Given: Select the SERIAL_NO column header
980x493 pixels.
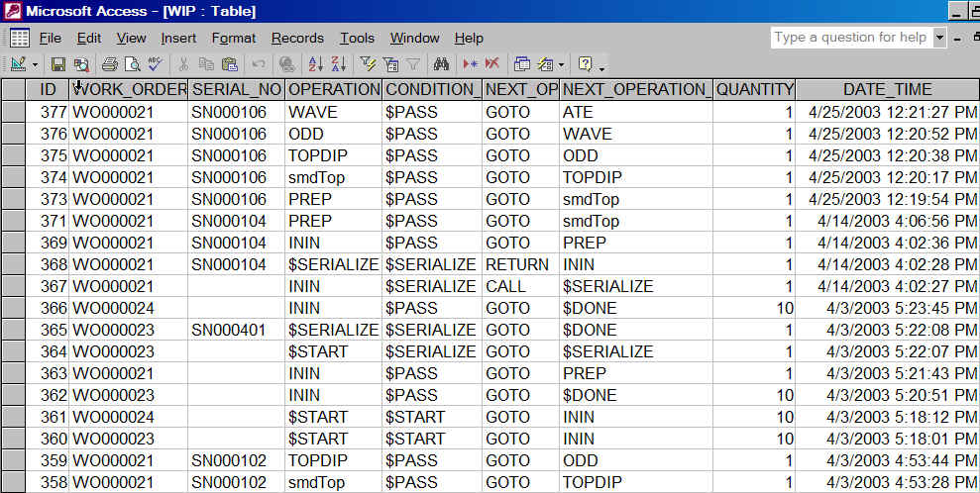Looking at the screenshot, I should coord(236,89).
